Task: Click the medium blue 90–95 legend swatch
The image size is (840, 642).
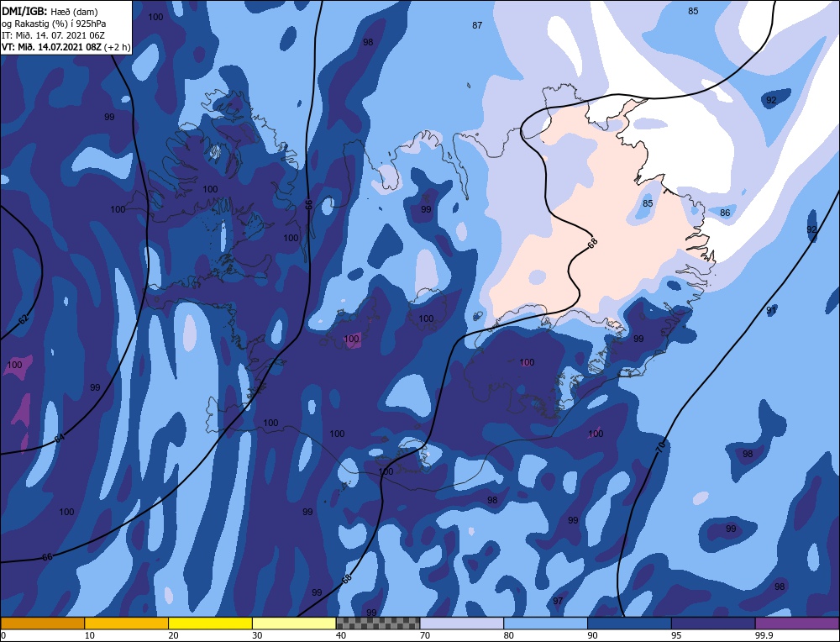Action: tap(629, 624)
